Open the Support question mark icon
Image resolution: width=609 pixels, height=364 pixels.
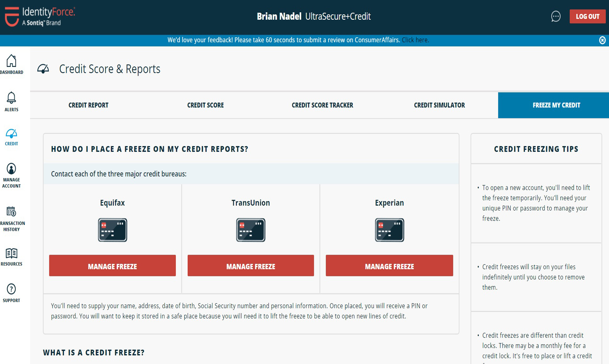(11, 289)
